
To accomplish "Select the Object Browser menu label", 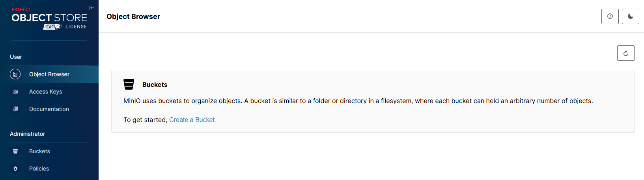I will 49,74.
